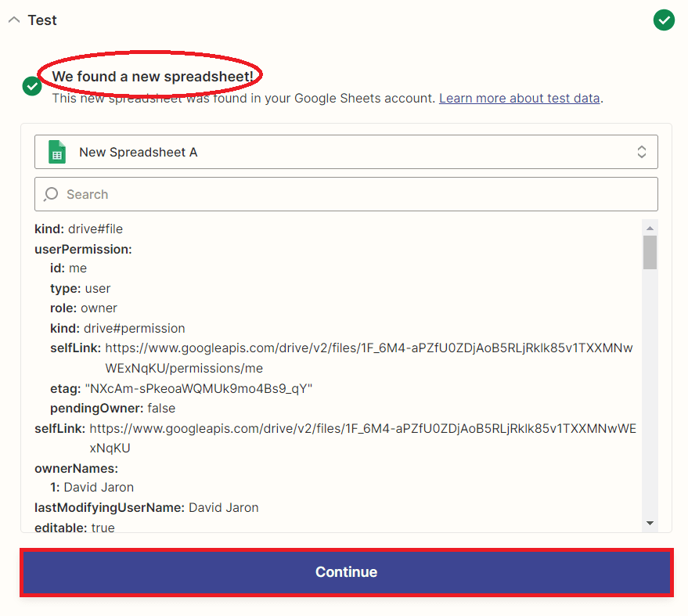
Task: Click the data panel scrollbar thumb
Action: point(650,252)
